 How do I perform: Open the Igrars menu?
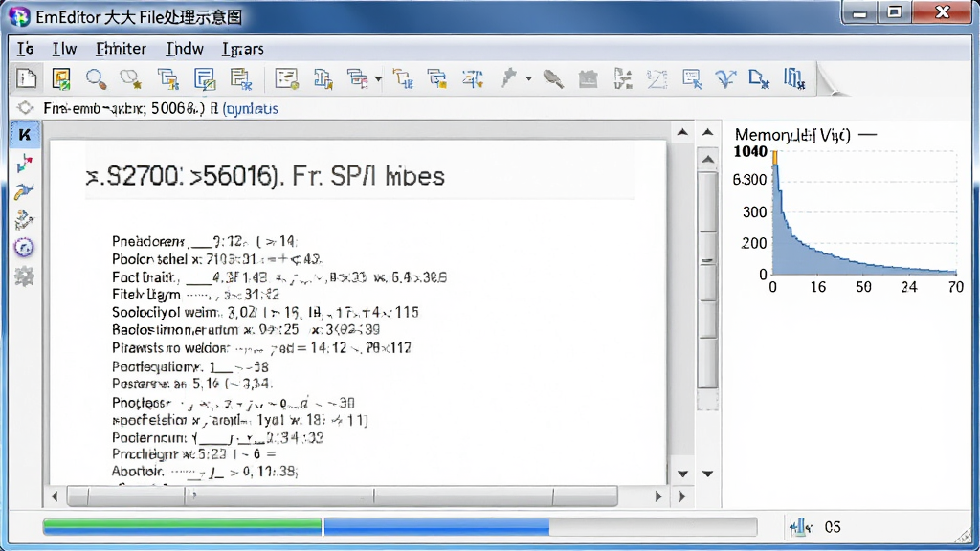[242, 49]
